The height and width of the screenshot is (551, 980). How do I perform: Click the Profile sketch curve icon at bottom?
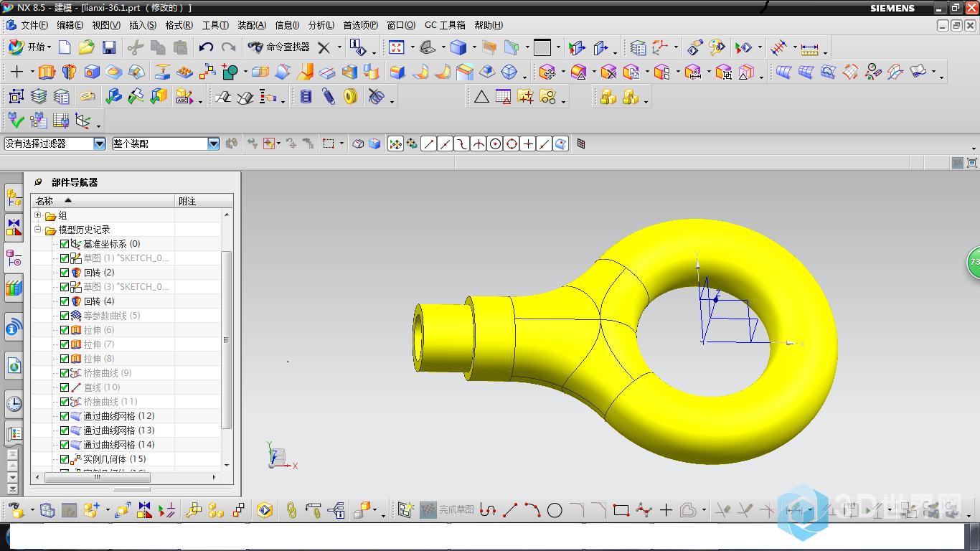coord(488,510)
